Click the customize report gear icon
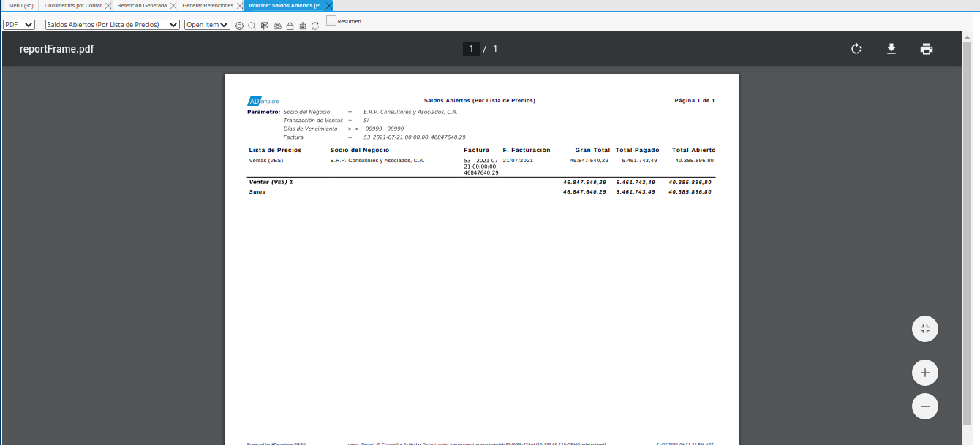This screenshot has height=445, width=980. (x=239, y=26)
